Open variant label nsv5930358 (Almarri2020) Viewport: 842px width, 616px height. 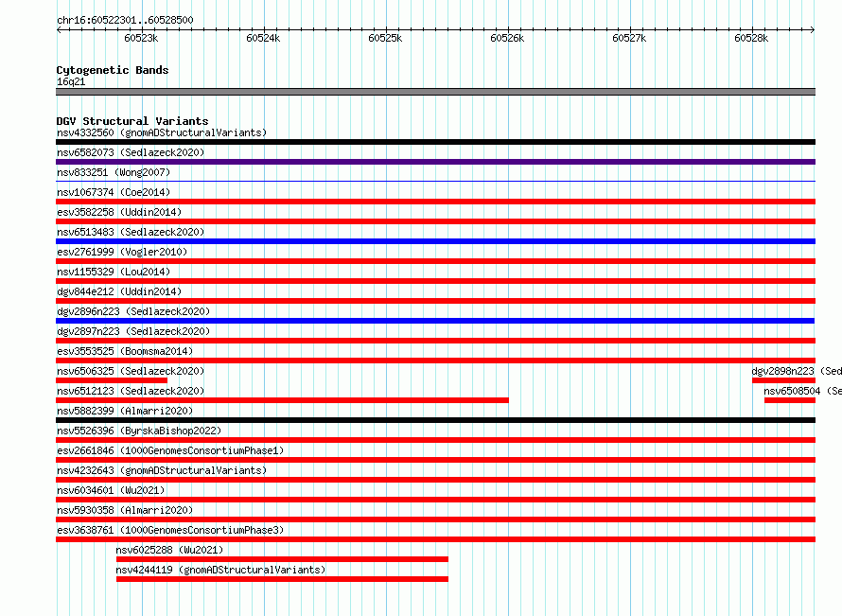pos(125,510)
